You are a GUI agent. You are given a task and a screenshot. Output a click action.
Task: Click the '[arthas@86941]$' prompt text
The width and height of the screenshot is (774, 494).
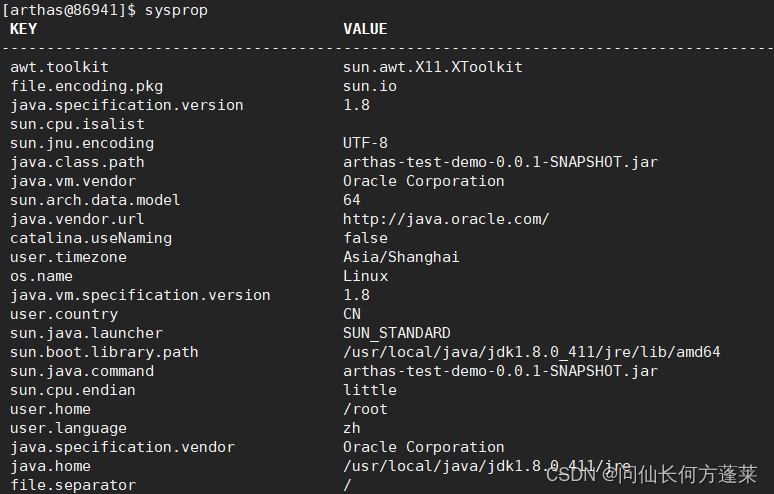pyautogui.click(x=69, y=10)
